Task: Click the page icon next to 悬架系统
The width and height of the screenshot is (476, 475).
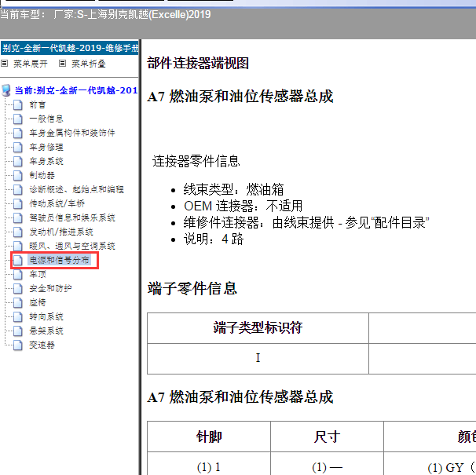Action: pos(18,331)
